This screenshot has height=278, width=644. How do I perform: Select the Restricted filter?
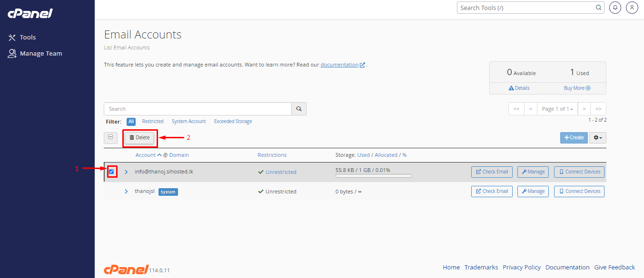point(153,121)
